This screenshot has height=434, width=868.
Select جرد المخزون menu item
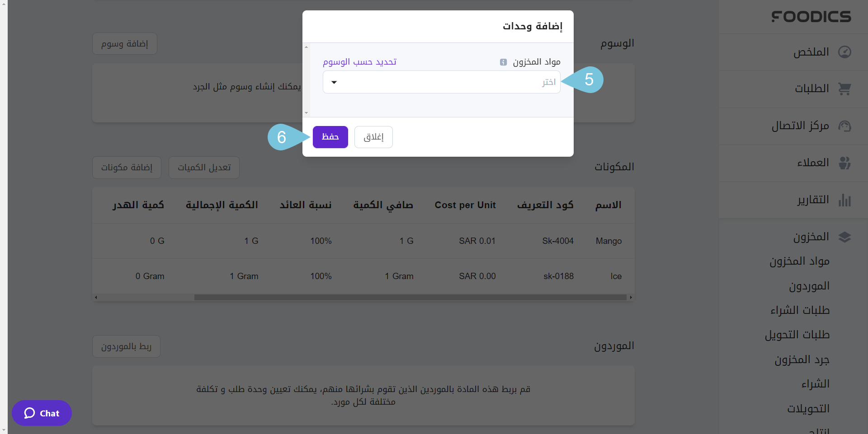802,360
